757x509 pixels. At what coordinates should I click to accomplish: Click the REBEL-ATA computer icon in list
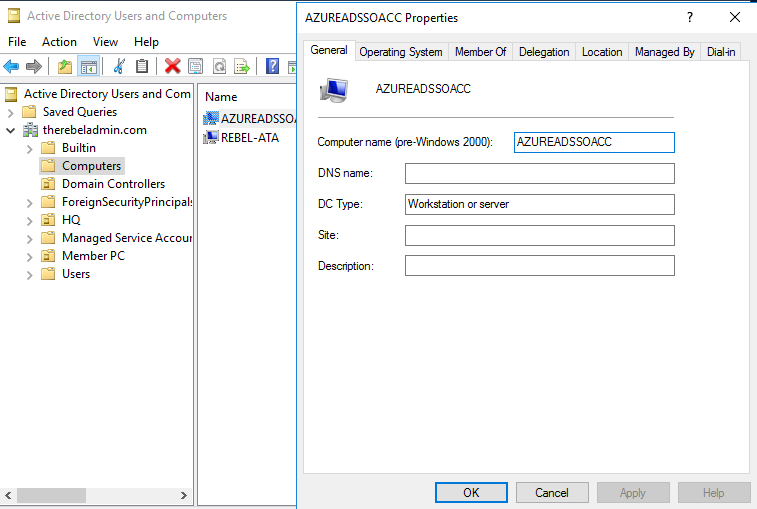(210, 138)
